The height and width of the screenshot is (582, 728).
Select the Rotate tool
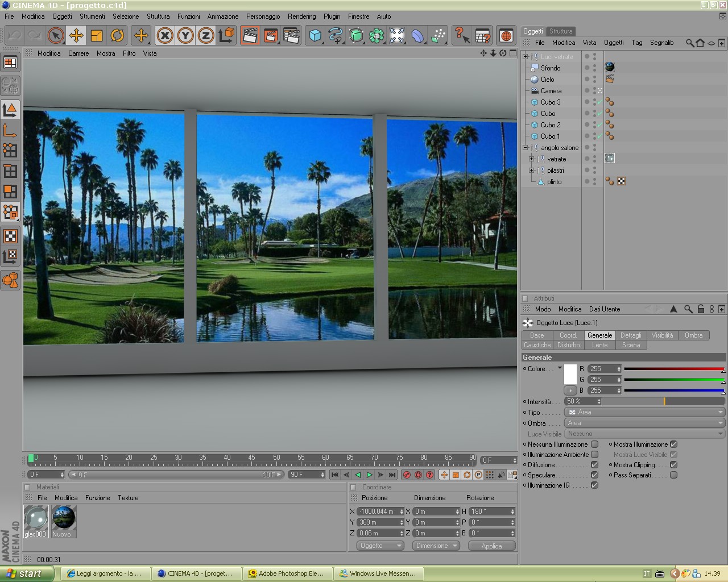117,36
